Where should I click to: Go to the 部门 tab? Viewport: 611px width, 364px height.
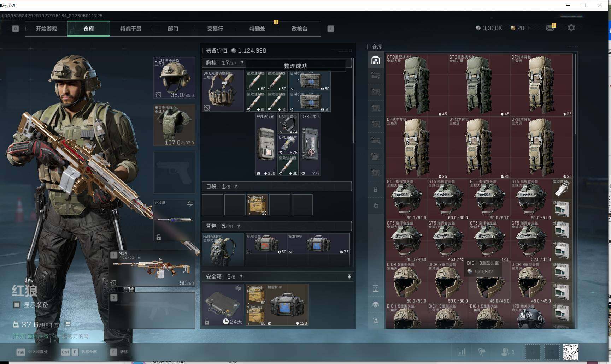tap(173, 29)
